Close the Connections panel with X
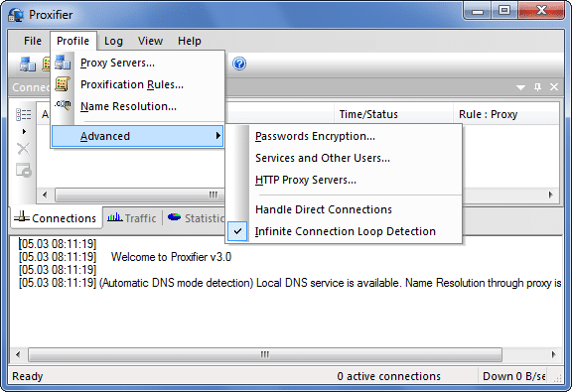This screenshot has height=392, width=572. (554, 86)
